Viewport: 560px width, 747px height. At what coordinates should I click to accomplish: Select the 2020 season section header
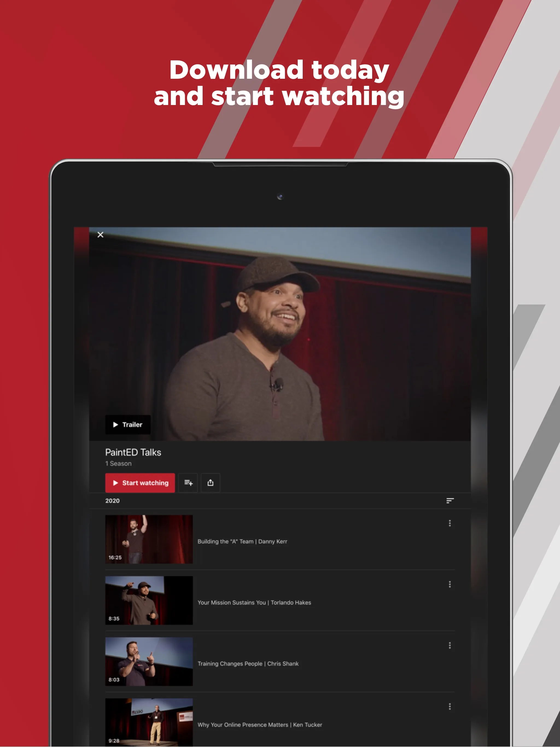click(114, 501)
